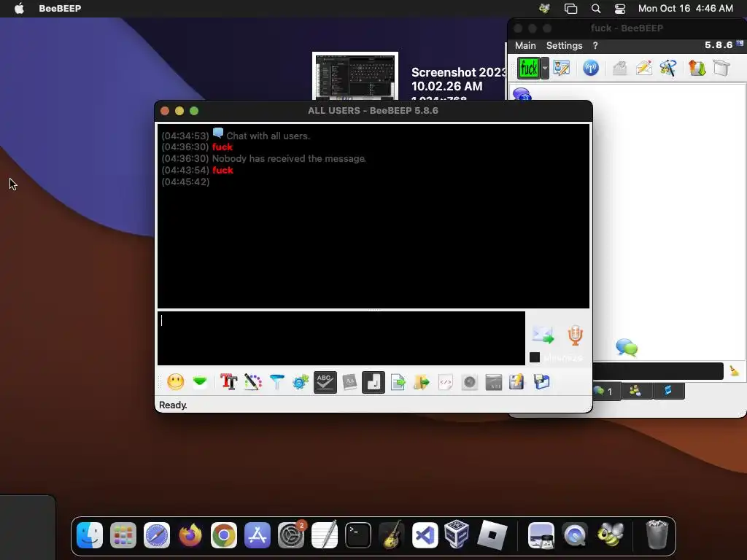Open the ? help menu
This screenshot has height=560, width=747.
click(595, 45)
